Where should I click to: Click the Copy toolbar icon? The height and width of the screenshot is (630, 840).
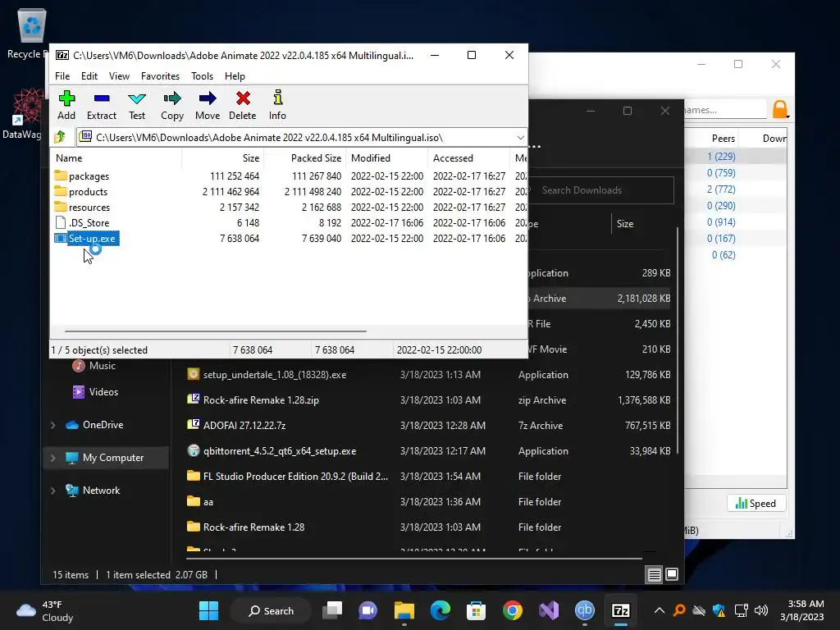tap(172, 105)
